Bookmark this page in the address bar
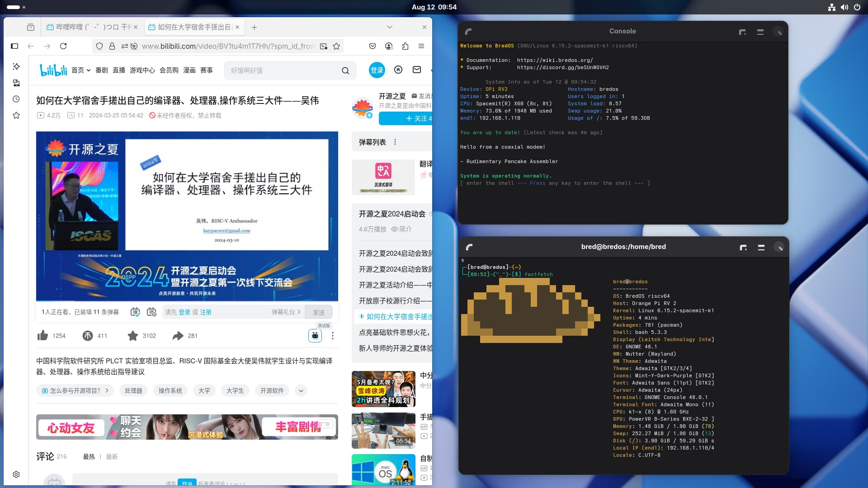868x488 pixels. [336, 46]
